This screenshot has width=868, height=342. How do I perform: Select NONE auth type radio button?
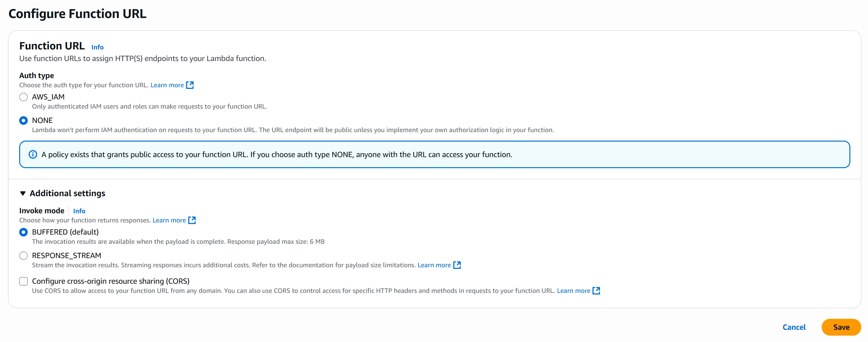pos(23,121)
